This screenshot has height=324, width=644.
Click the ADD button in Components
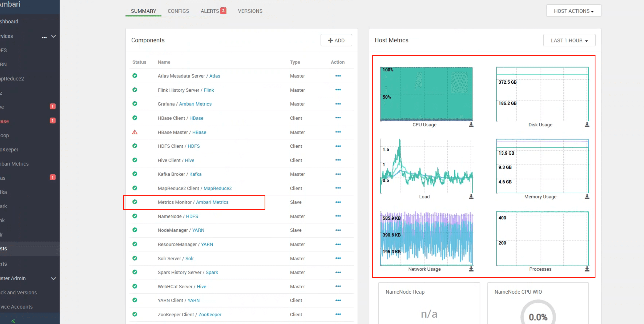[336, 40]
